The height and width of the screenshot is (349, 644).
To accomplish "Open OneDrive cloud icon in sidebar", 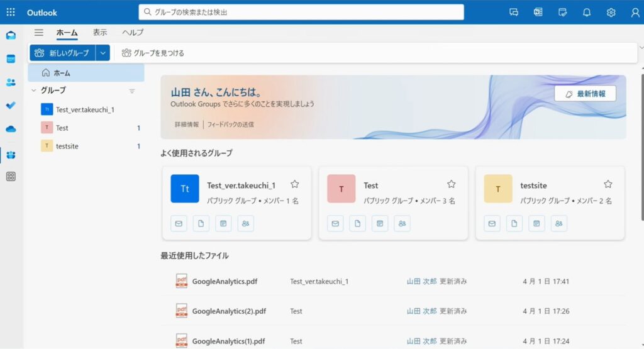I will [11, 129].
